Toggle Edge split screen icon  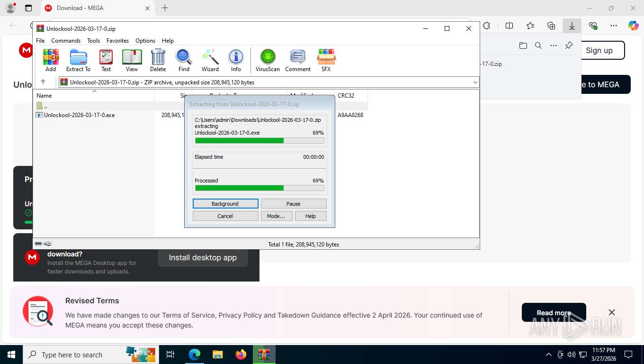(509, 26)
